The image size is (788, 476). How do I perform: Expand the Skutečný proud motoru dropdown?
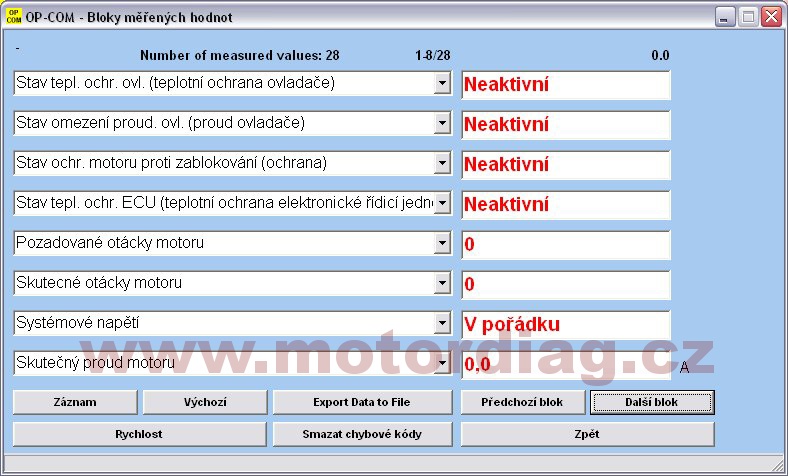click(x=442, y=363)
